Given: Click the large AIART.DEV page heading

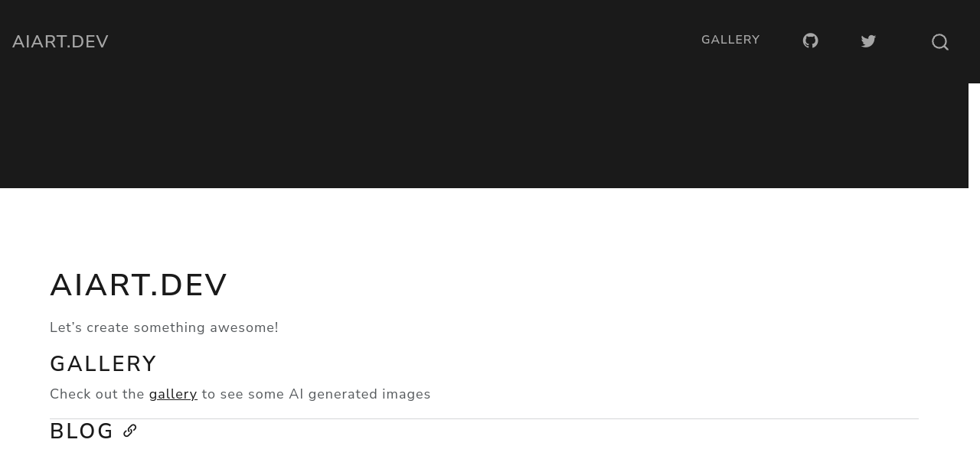Looking at the screenshot, I should pyautogui.click(x=139, y=285).
